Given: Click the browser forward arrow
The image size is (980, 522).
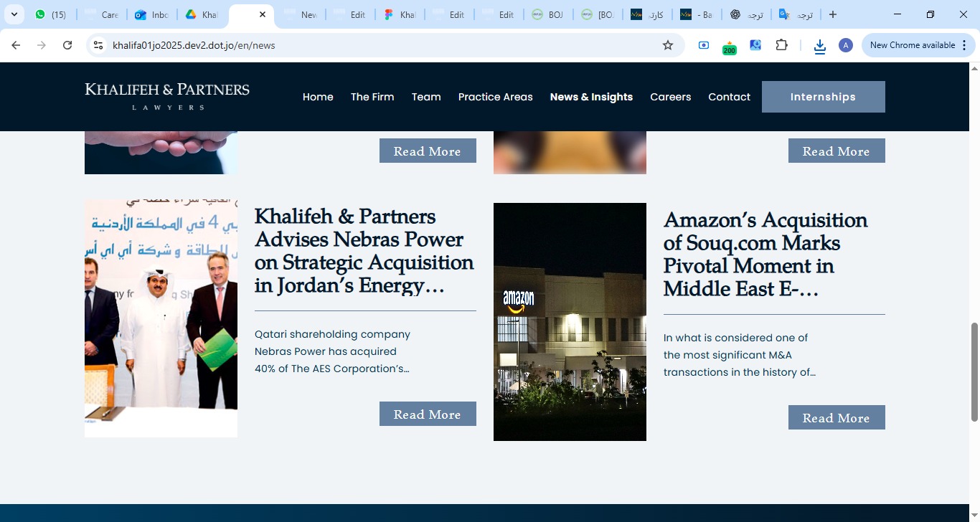Looking at the screenshot, I should tap(42, 45).
